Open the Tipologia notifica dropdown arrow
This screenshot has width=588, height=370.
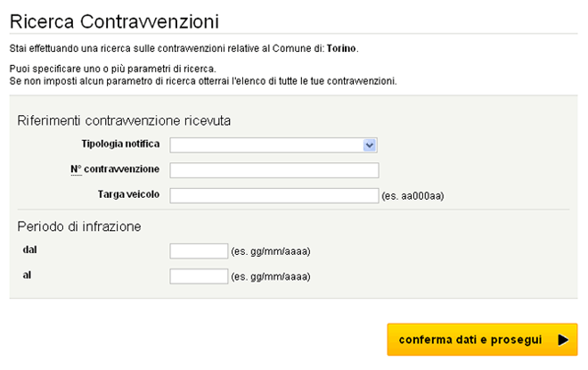(x=370, y=145)
